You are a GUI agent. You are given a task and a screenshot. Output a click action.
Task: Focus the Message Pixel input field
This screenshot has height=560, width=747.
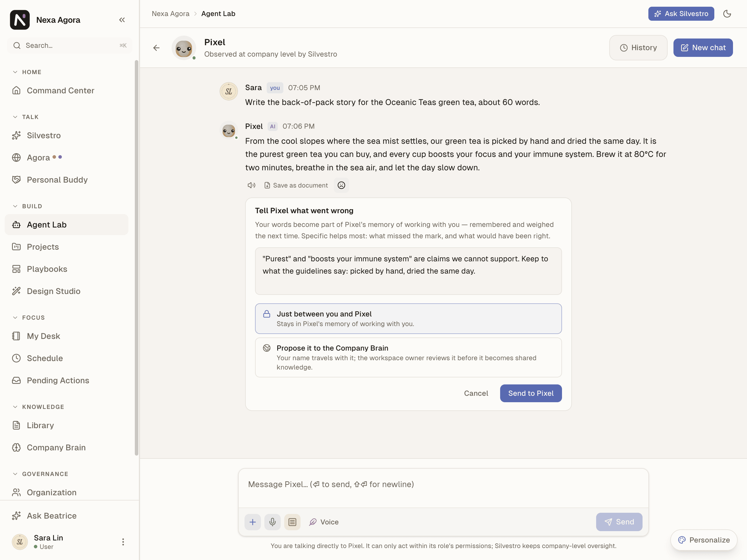[443, 488]
